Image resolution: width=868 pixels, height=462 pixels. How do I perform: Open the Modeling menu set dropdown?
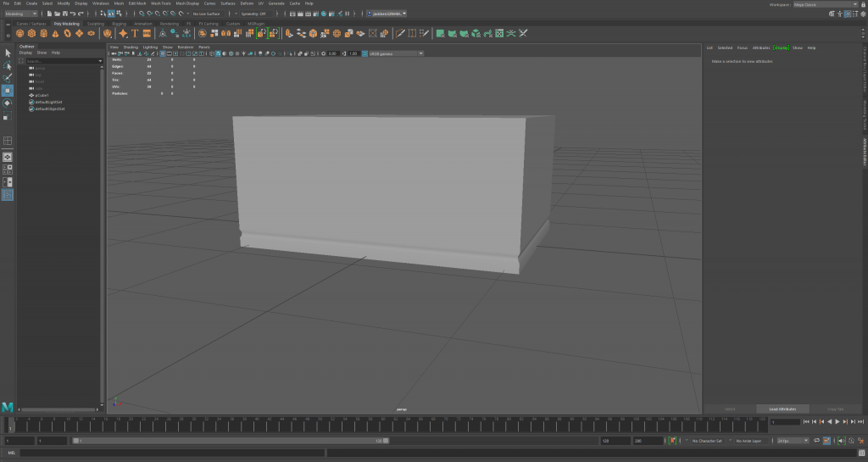pyautogui.click(x=21, y=14)
